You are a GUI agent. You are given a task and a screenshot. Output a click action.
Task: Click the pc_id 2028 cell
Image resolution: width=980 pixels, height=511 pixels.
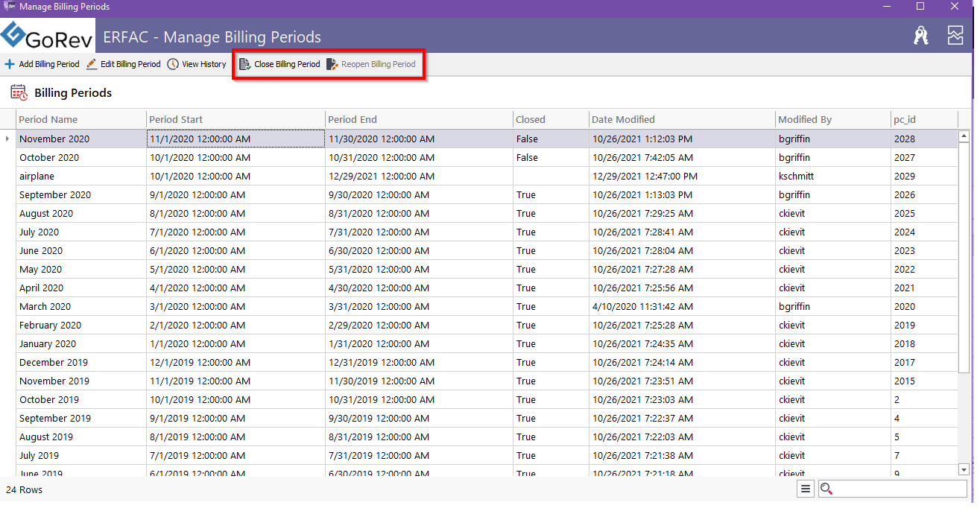point(924,139)
